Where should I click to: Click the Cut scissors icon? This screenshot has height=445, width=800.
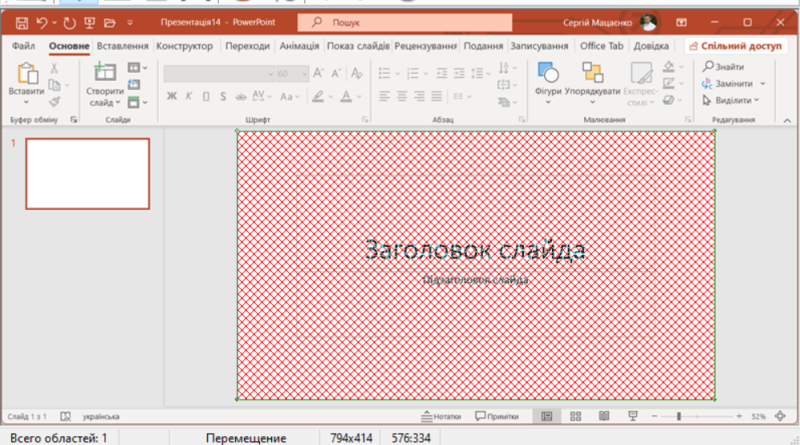click(x=54, y=68)
